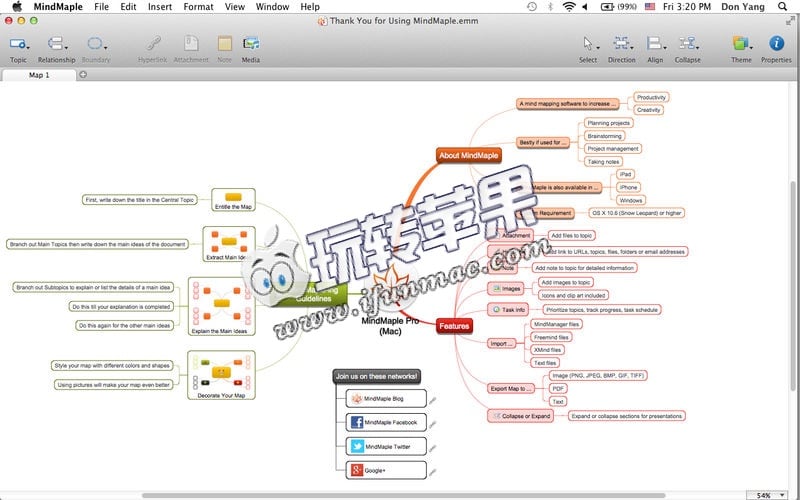Enter fullscreen via title bar arrows icon

click(790, 21)
